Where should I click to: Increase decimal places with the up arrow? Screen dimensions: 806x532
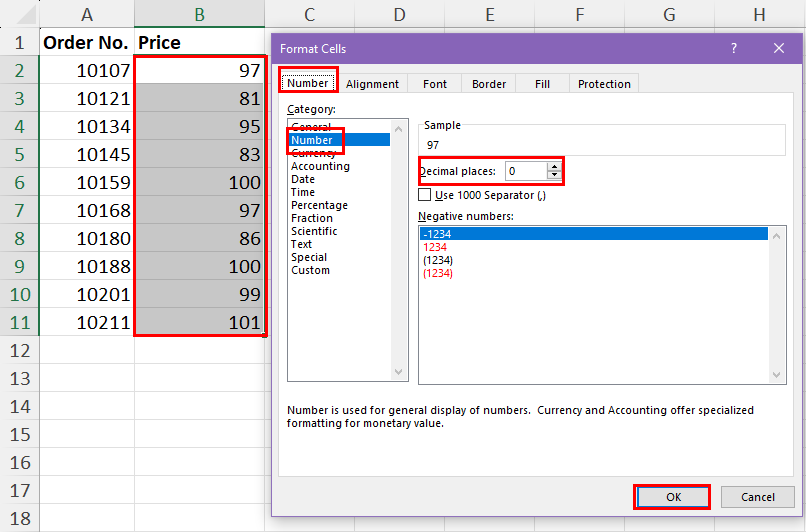tap(554, 167)
